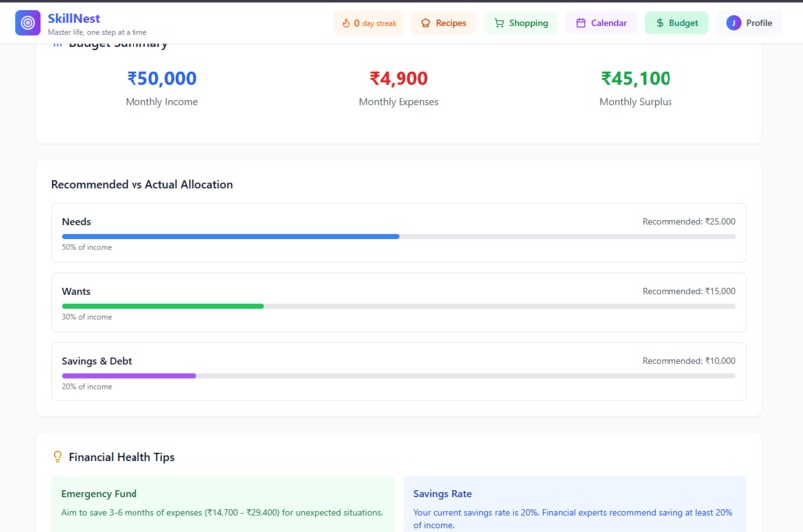
Task: Click the dollar sign Budget icon
Action: click(x=660, y=23)
